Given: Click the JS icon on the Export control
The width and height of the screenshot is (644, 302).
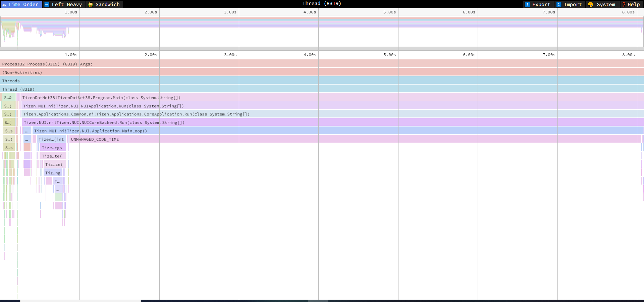Looking at the screenshot, I should click(527, 4).
